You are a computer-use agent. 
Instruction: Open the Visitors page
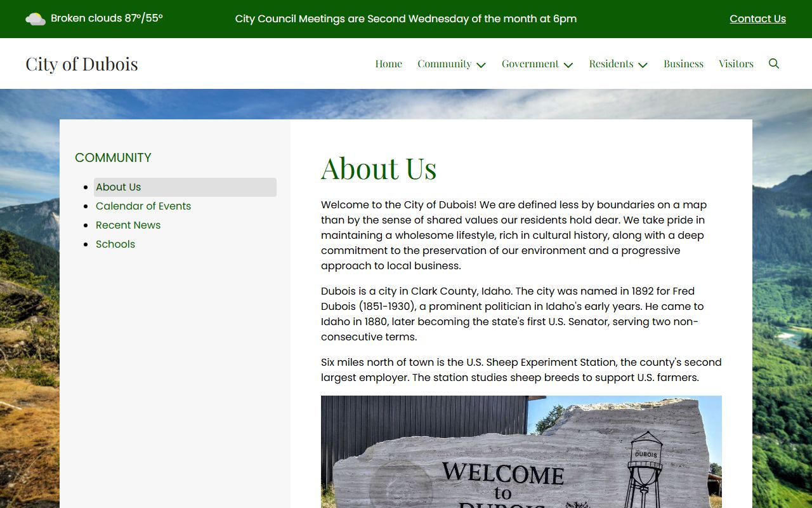click(736, 63)
